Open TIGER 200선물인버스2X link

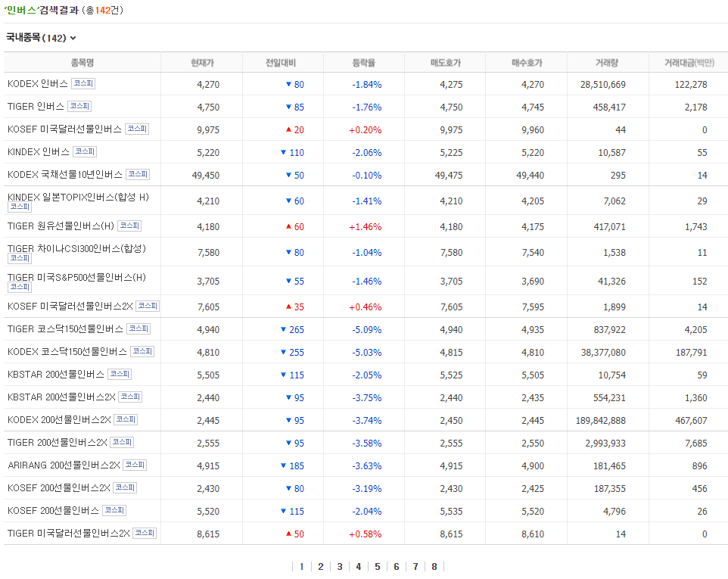coord(57,443)
